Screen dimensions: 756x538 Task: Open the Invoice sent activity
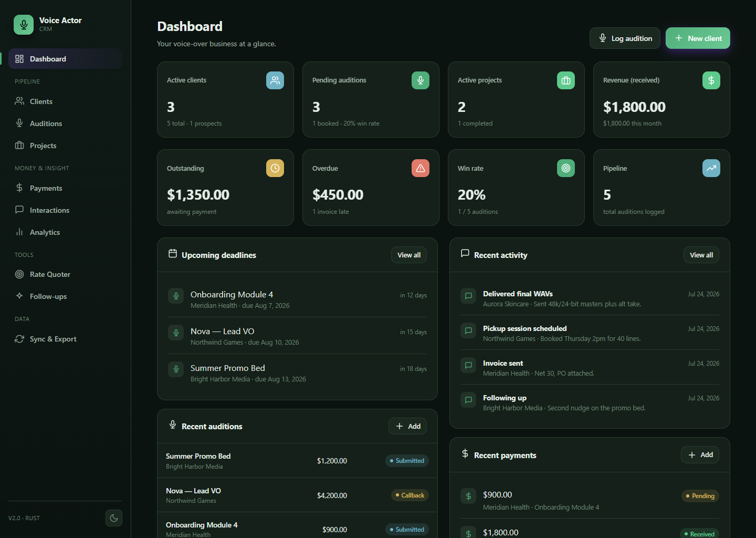pyautogui.click(x=590, y=368)
